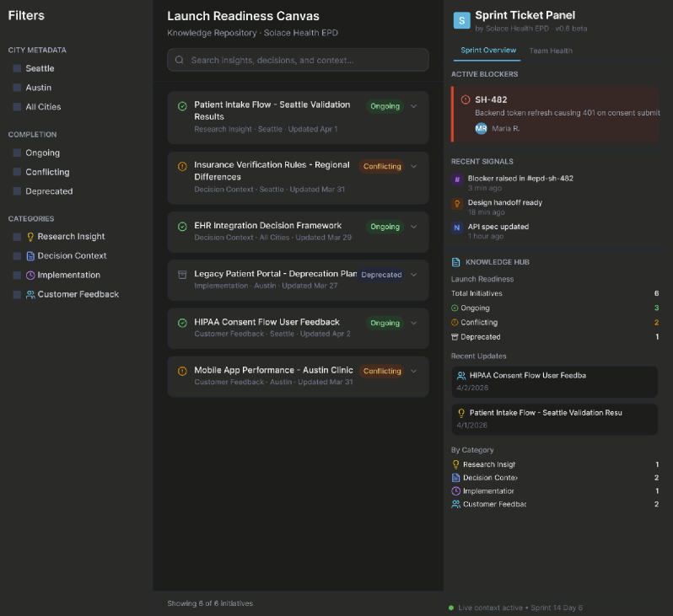This screenshot has width=673, height=616.
Task: Click Maria R. avatar icon
Action: (482, 128)
